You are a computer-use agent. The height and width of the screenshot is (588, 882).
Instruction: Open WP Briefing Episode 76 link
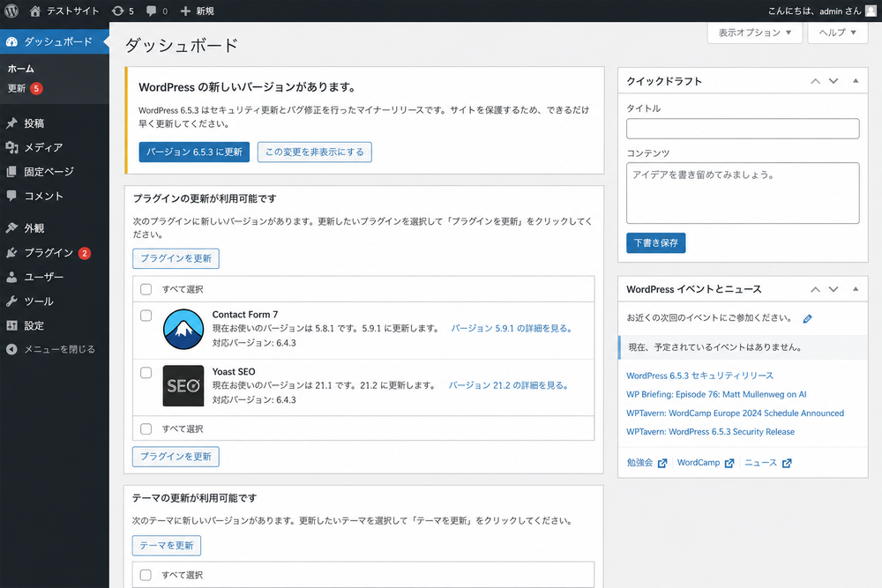pyautogui.click(x=716, y=394)
